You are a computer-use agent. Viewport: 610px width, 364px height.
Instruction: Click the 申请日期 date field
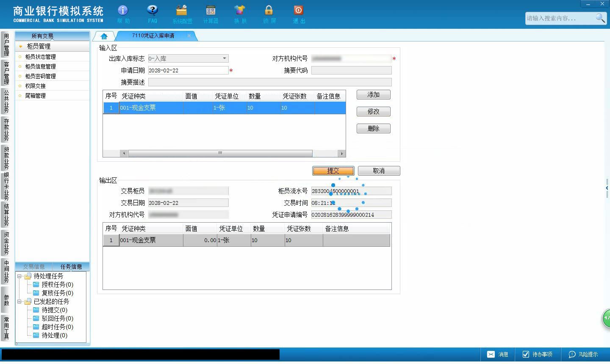(x=188, y=70)
